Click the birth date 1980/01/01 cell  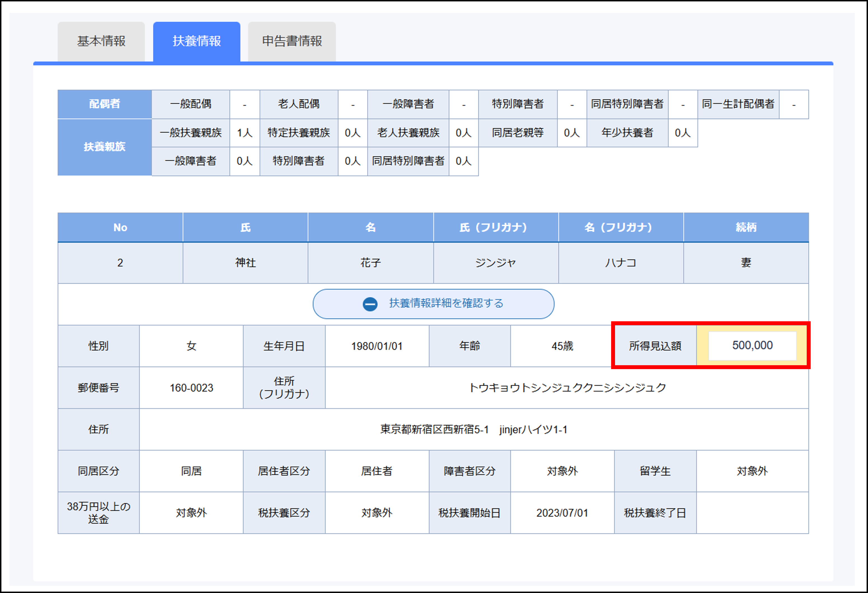377,346
